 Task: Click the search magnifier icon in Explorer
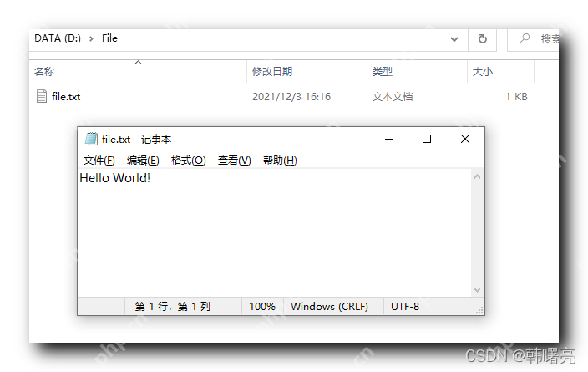tap(525, 38)
